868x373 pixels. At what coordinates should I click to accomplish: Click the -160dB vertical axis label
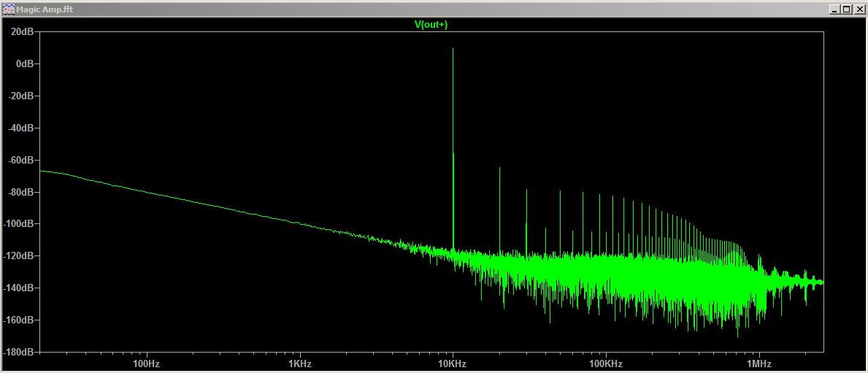pyautogui.click(x=18, y=320)
